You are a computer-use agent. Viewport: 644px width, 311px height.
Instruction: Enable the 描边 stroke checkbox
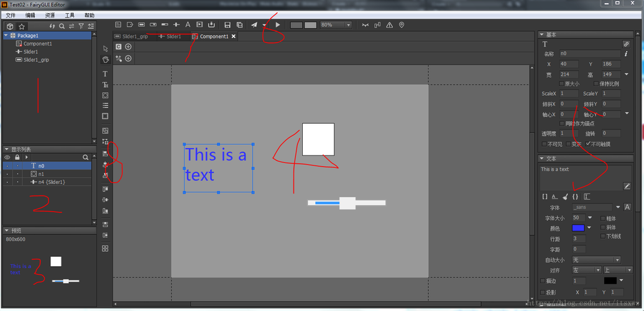click(x=543, y=281)
